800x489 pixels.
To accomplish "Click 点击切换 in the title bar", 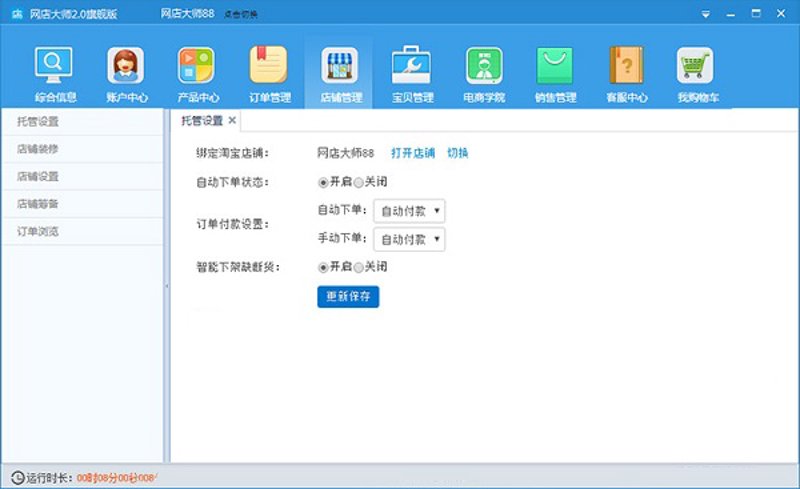I will (241, 15).
